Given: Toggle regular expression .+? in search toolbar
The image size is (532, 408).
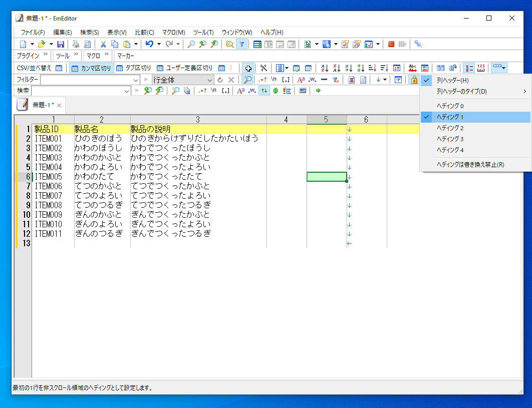Looking at the screenshot, I should tap(202, 91).
